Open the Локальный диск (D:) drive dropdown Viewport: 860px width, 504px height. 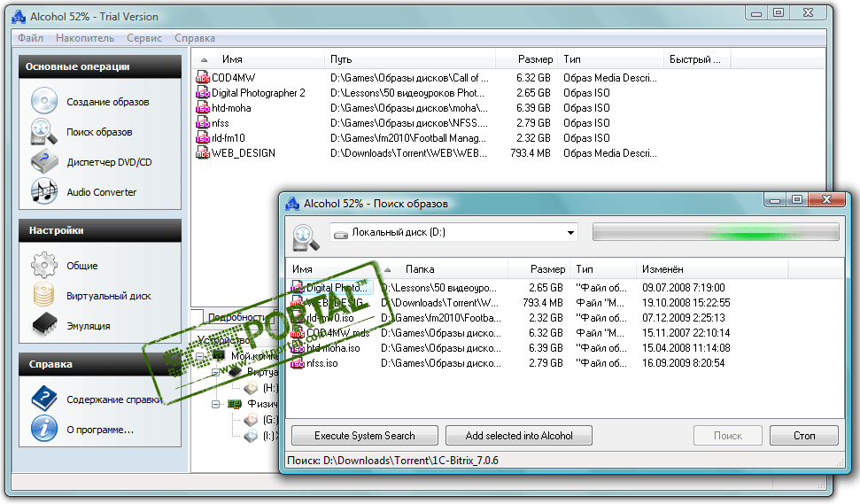tap(570, 233)
